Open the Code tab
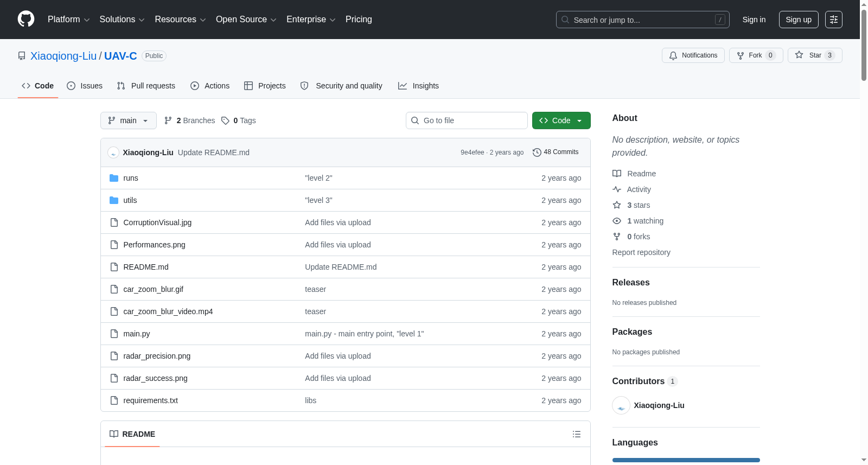Screen dimensions: 868x465 (38, 86)
